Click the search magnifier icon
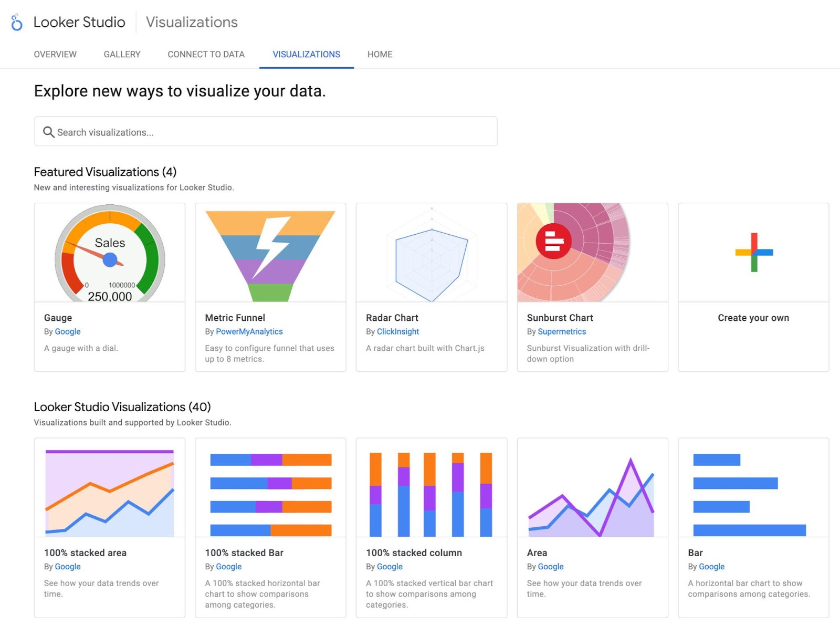Viewport: 840px width, 625px height. [49, 132]
